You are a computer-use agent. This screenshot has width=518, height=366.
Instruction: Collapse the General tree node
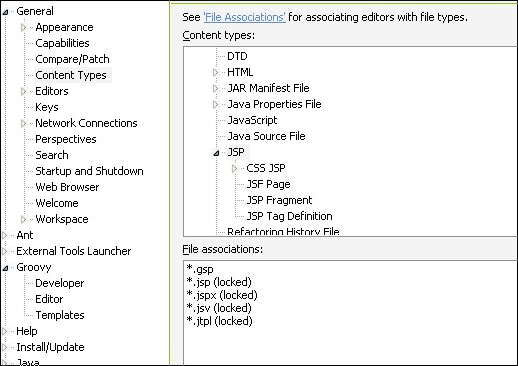[x=5, y=12]
